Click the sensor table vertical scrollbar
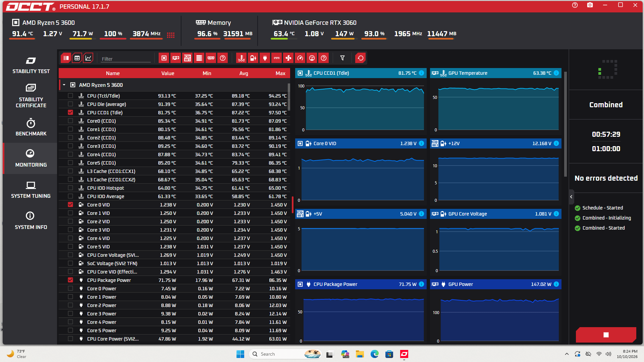 pyautogui.click(x=289, y=97)
